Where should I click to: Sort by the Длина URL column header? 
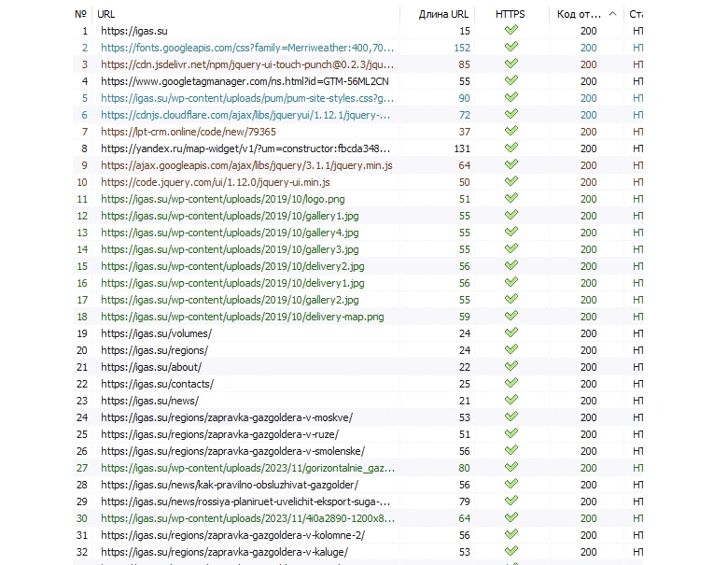(x=443, y=14)
